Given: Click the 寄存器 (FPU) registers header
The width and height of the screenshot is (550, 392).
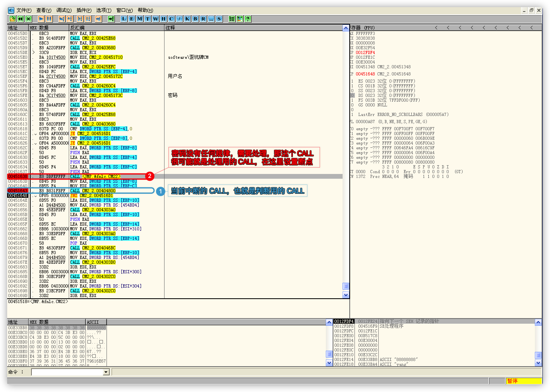Looking at the screenshot, I should tap(362, 28).
